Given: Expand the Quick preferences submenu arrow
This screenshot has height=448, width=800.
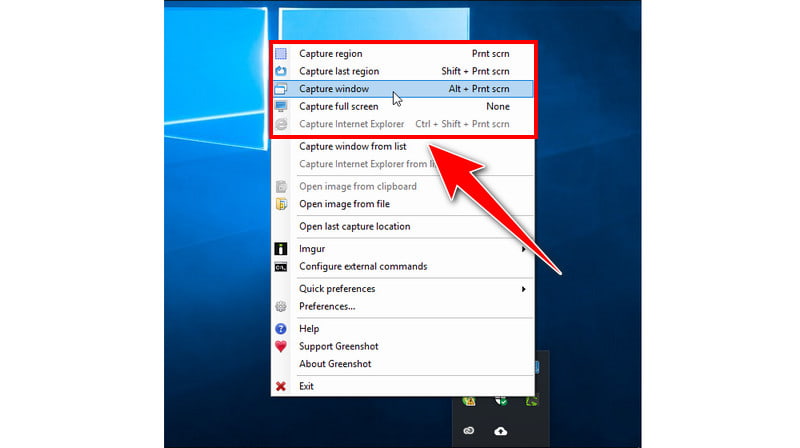Looking at the screenshot, I should point(523,289).
